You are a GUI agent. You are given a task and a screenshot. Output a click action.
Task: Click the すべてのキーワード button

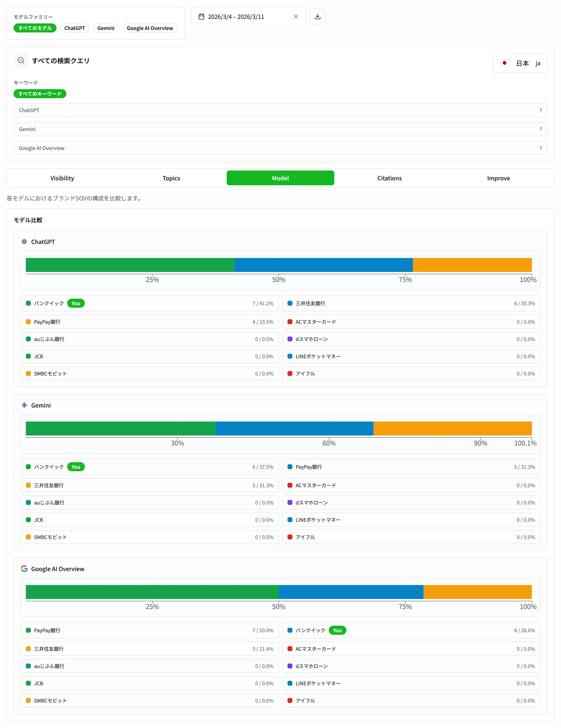pyautogui.click(x=40, y=94)
